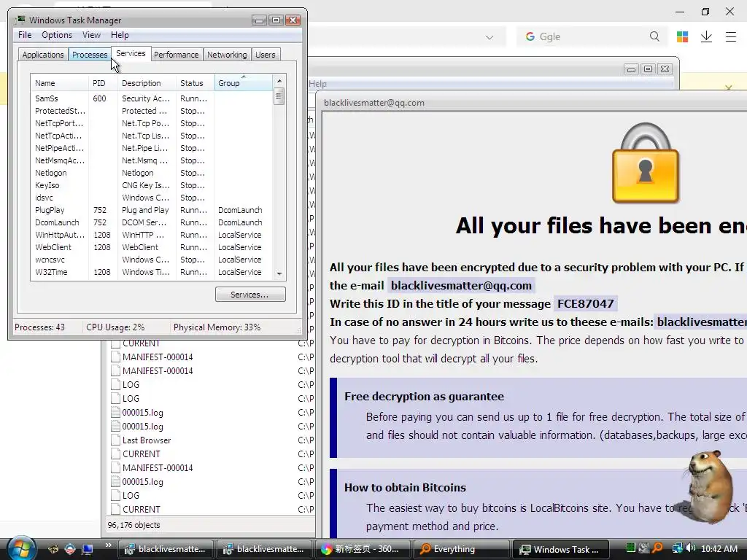
Task: Click services list scroll down arrow
Action: [279, 274]
